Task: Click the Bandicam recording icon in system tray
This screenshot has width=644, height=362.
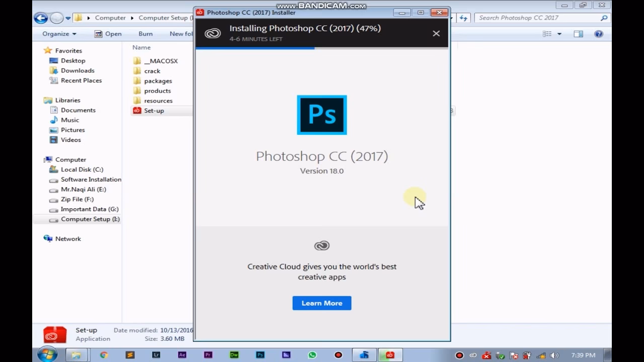Action: pos(459,355)
